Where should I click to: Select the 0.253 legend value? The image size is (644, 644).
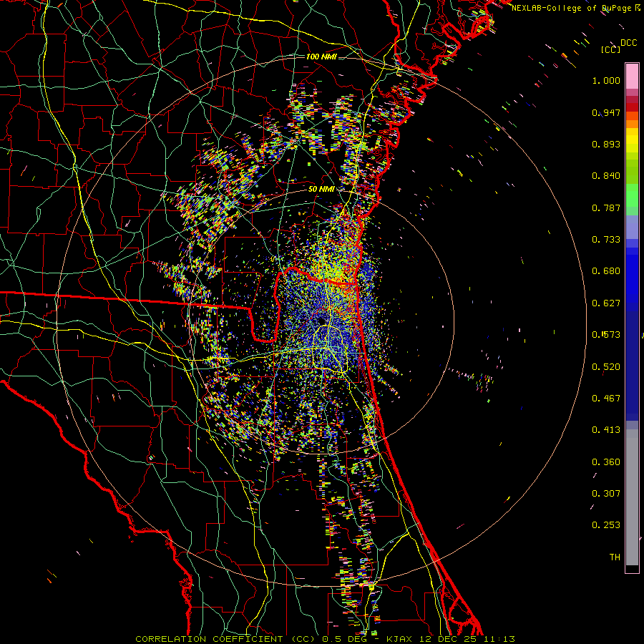pyautogui.click(x=606, y=525)
